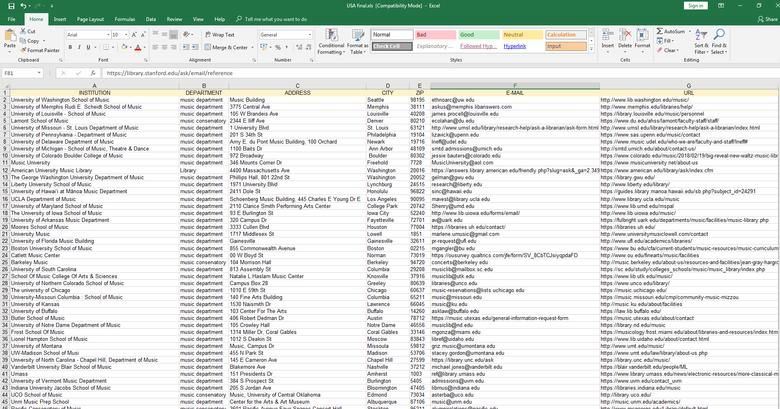Click the Undo arrow icon
Screen dimensions: 780x409
click(x=23, y=6)
